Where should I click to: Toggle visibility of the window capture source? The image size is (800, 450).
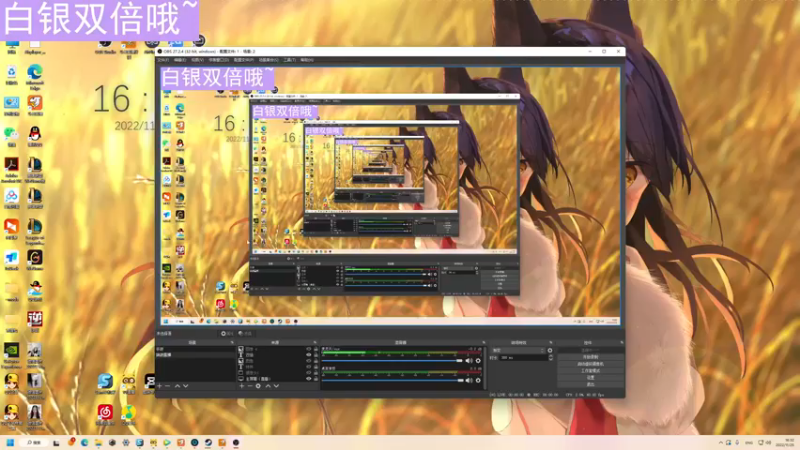308,373
